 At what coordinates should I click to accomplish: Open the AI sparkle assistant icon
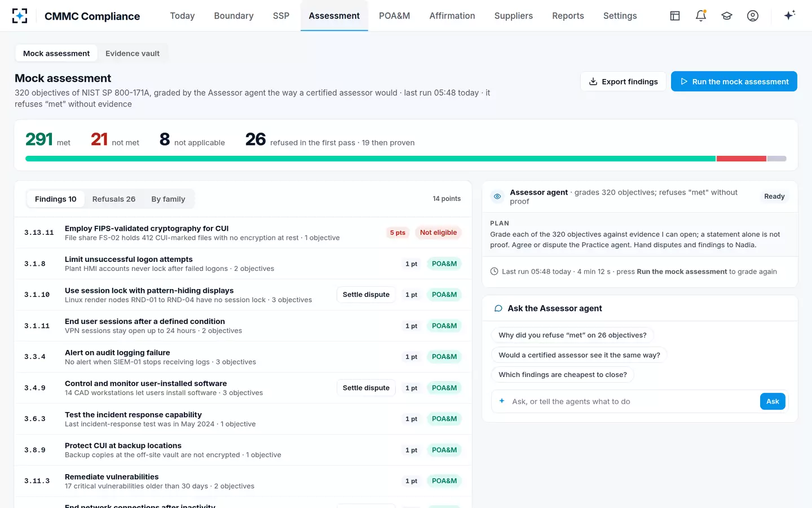789,15
